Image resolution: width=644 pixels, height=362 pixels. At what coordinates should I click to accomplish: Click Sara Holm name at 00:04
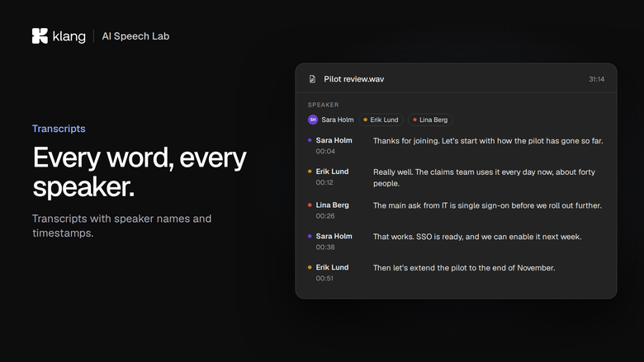click(334, 140)
